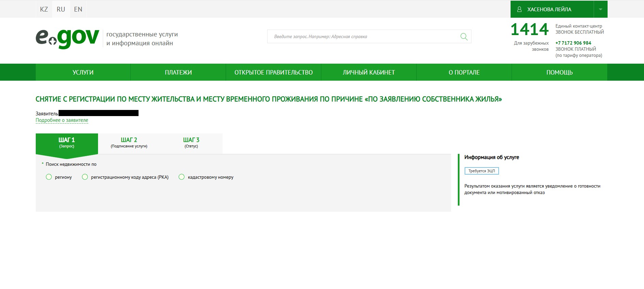
Task: Switch language to KZ
Action: click(x=44, y=9)
